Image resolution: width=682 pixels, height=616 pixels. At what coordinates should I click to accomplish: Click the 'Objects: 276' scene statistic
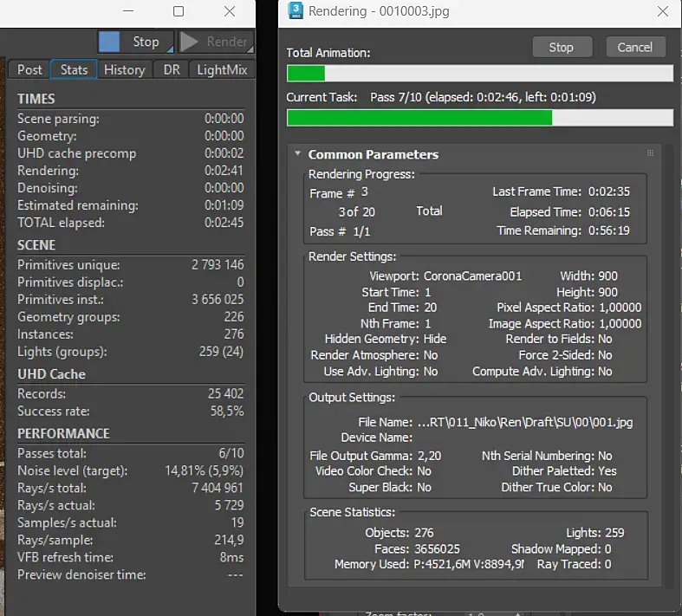399,533
